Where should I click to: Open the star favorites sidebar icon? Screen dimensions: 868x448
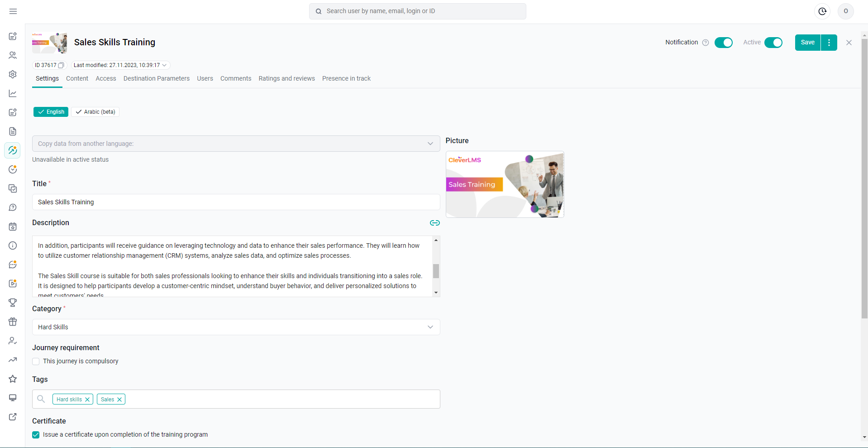coord(13,379)
